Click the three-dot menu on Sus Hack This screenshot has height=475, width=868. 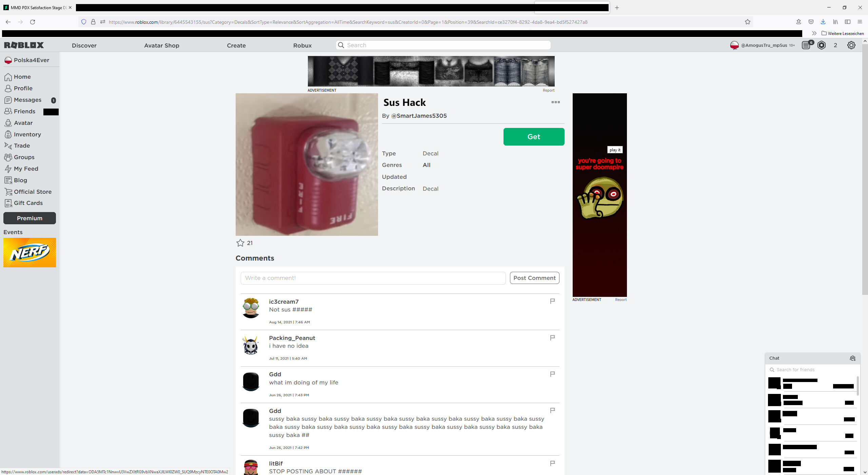(x=555, y=102)
